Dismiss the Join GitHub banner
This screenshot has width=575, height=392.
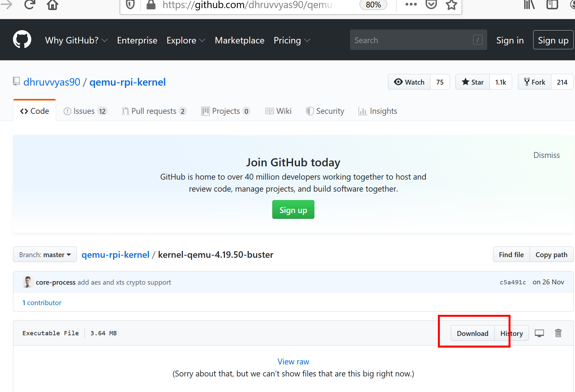pyautogui.click(x=546, y=155)
